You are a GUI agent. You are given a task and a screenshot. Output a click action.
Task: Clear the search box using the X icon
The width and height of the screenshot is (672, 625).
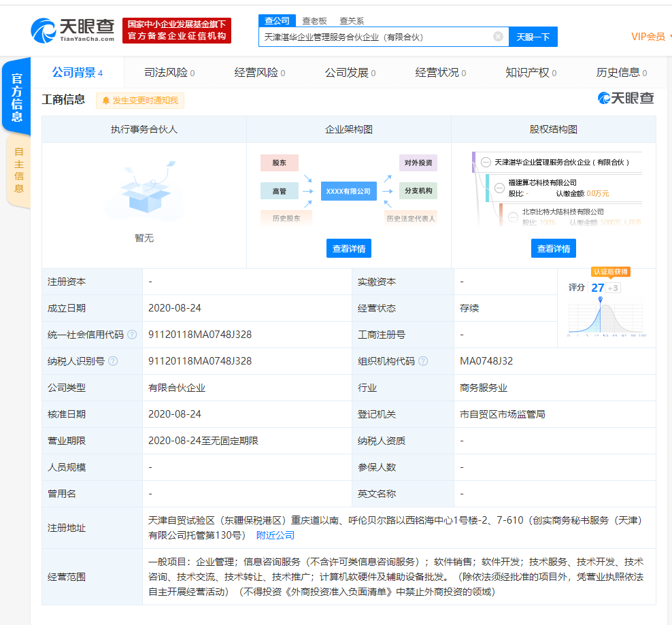(x=498, y=36)
